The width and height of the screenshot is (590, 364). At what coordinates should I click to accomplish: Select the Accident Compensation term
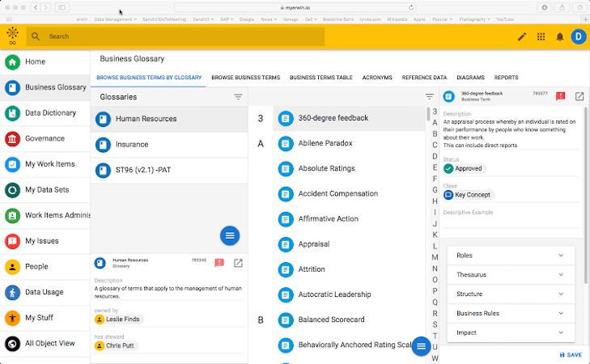coord(349,193)
